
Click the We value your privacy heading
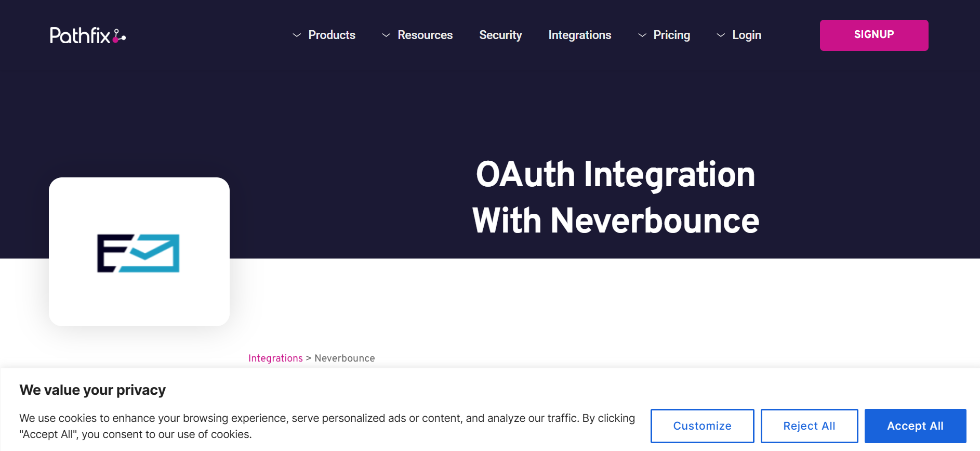click(x=92, y=390)
